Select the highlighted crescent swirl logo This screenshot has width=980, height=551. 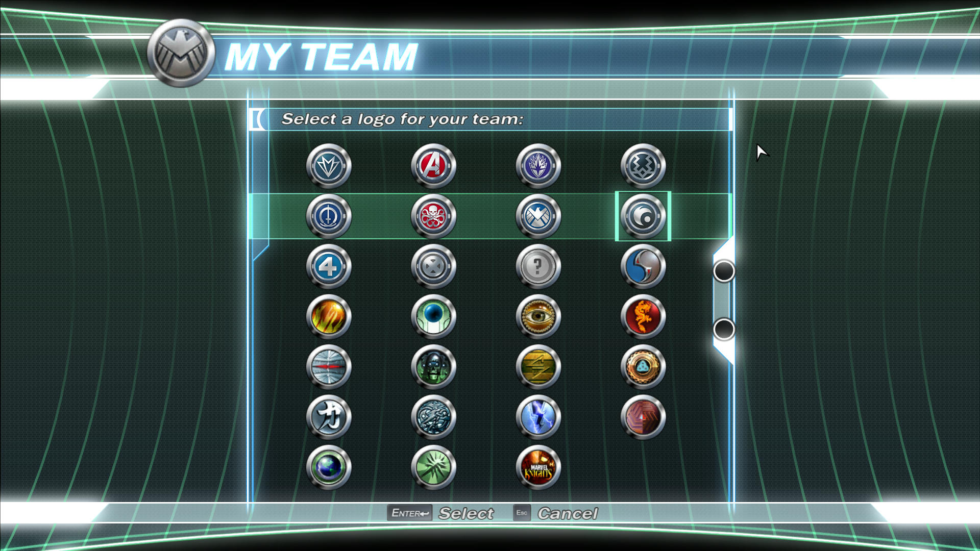(643, 216)
